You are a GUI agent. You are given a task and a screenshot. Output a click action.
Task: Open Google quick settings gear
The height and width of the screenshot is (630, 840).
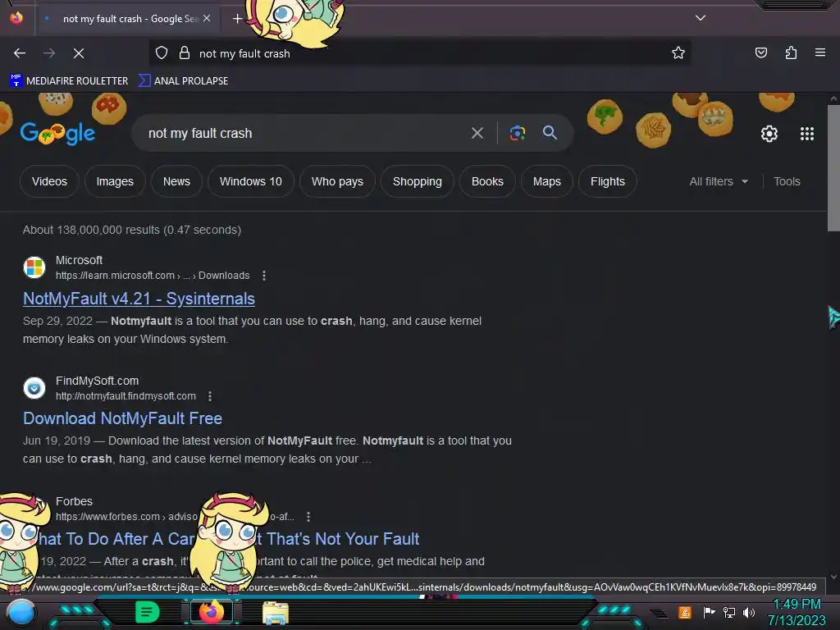tap(769, 134)
